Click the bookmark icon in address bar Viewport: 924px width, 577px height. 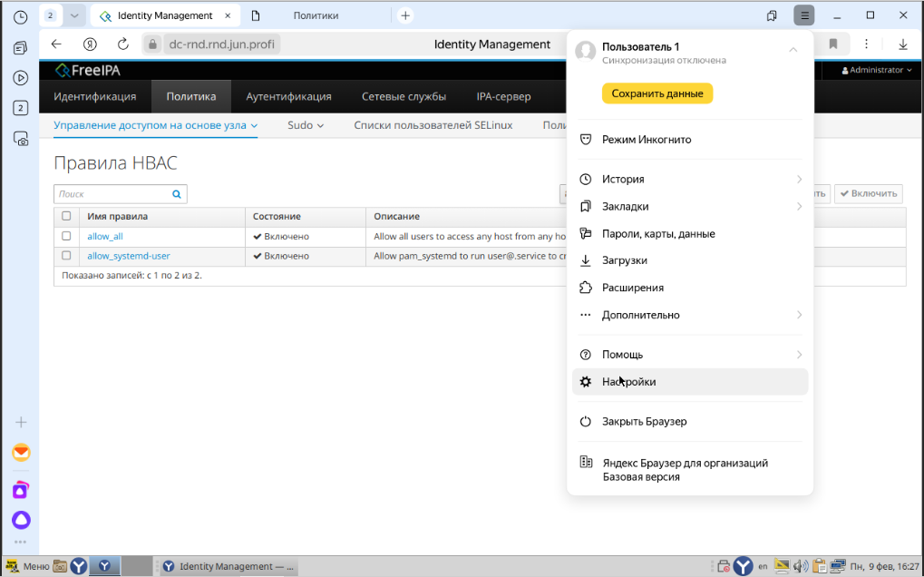(832, 44)
